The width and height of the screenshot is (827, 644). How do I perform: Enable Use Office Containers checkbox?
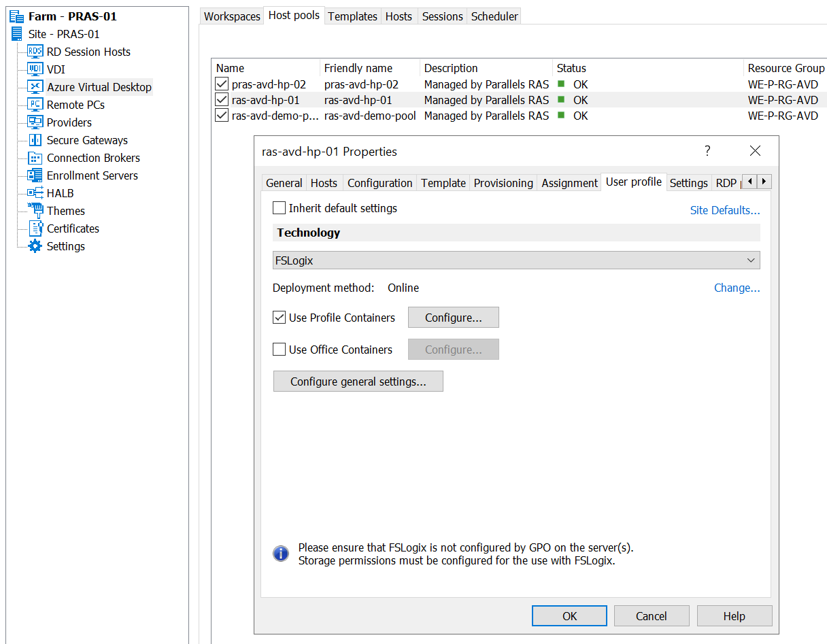tap(279, 350)
